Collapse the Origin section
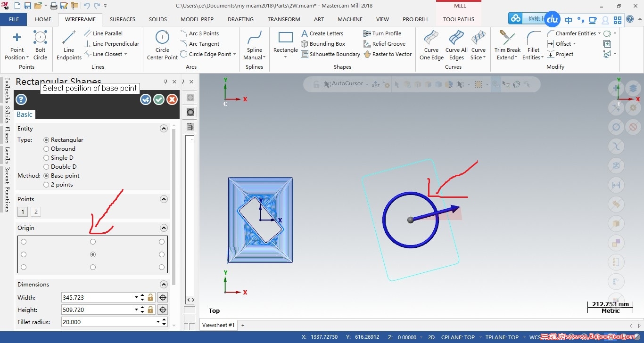Viewport: 644px width, 343px height. tap(164, 228)
